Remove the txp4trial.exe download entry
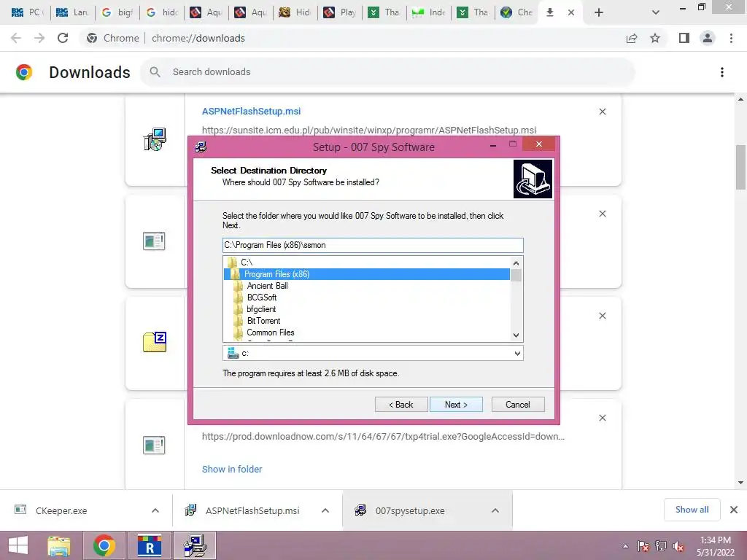Screen dimensions: 747x560 pos(603,418)
